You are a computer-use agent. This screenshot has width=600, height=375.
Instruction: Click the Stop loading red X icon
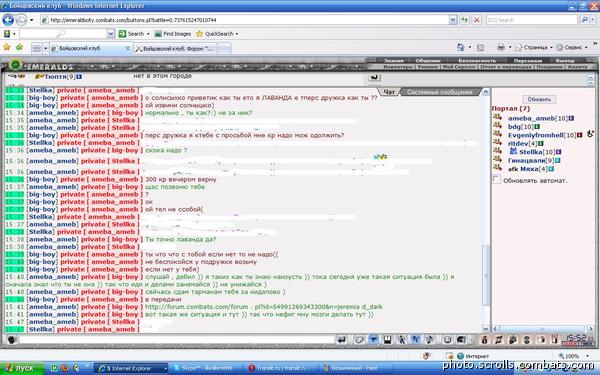click(476, 20)
